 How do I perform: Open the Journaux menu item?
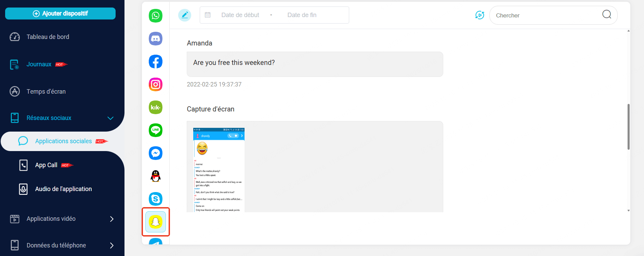(39, 64)
